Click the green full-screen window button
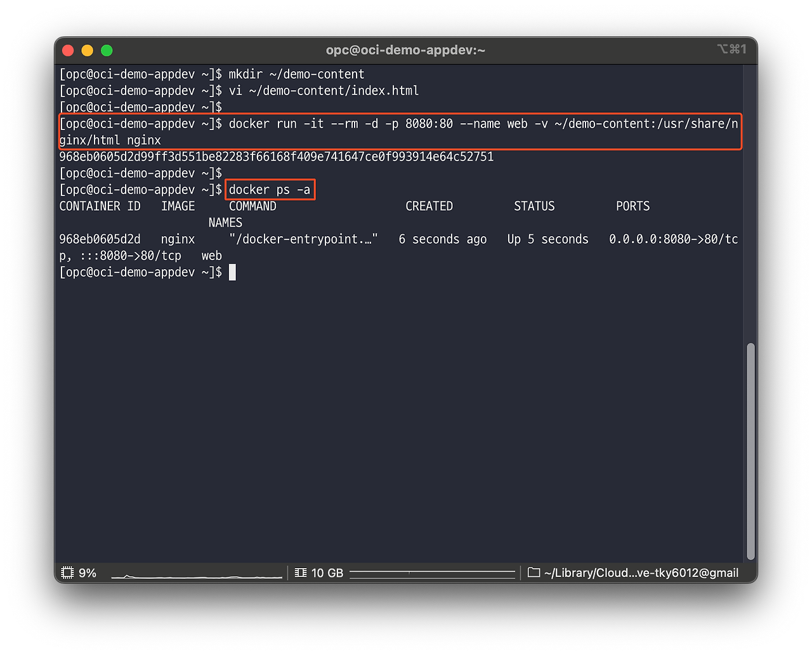Screen dimensions: 812x655 [107, 50]
